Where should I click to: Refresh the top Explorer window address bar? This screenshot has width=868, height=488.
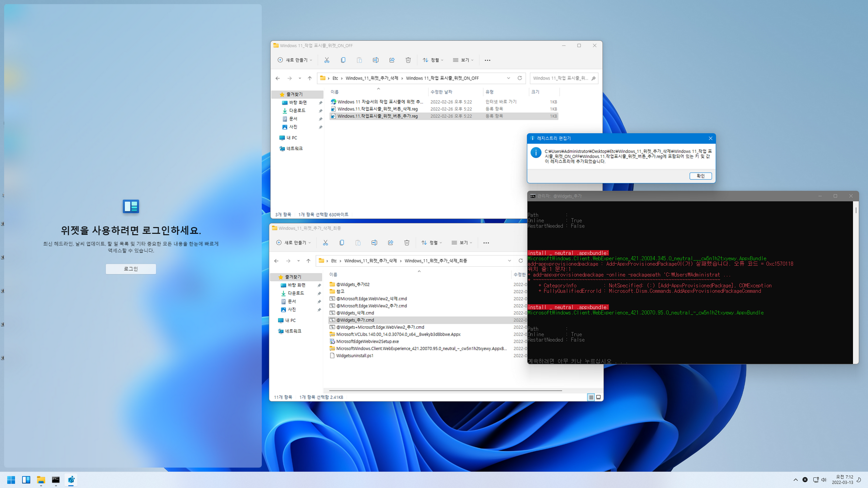pyautogui.click(x=520, y=78)
